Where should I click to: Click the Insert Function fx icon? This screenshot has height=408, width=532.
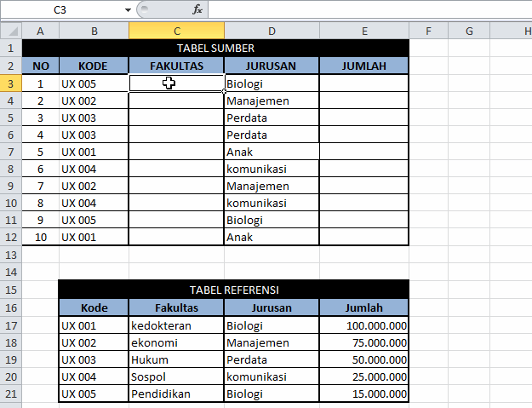[x=197, y=9]
